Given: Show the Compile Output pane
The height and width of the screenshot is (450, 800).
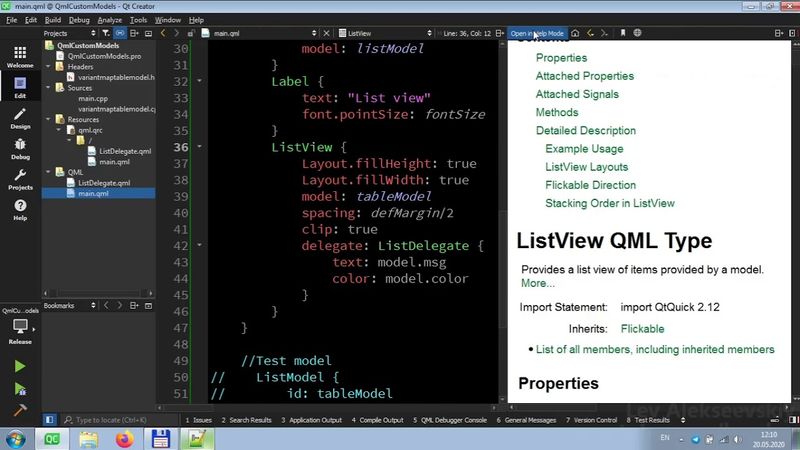Looking at the screenshot, I should coord(378,420).
